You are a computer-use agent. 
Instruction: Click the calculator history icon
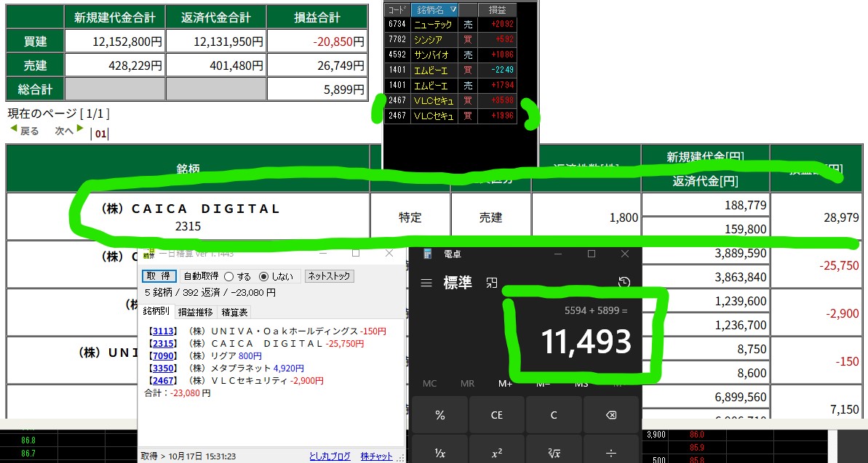[x=624, y=282]
